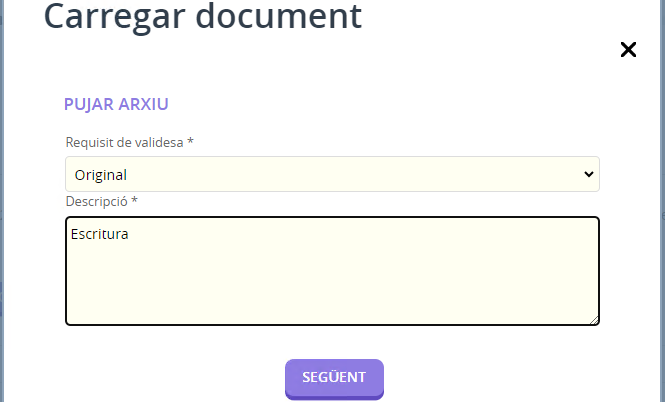Click the SEGÜENT button

point(334,378)
